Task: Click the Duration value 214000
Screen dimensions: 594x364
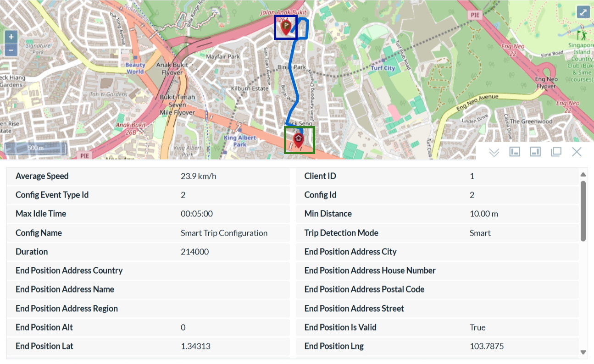Action: point(195,251)
